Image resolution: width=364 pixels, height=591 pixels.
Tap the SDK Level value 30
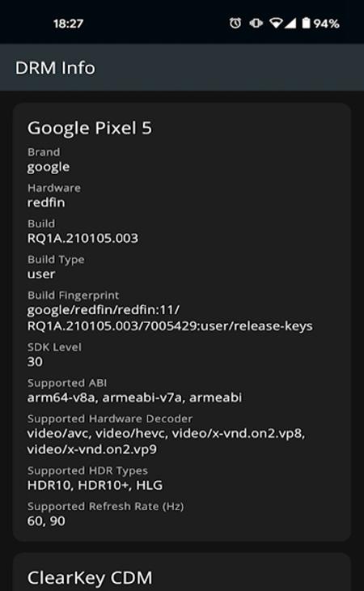pos(35,362)
